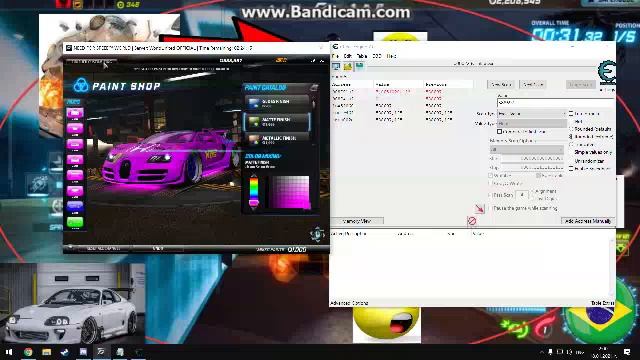Image resolution: width=640 pixels, height=360 pixels.
Task: Click the Paint Shop logo icon in game
Action: click(81, 85)
